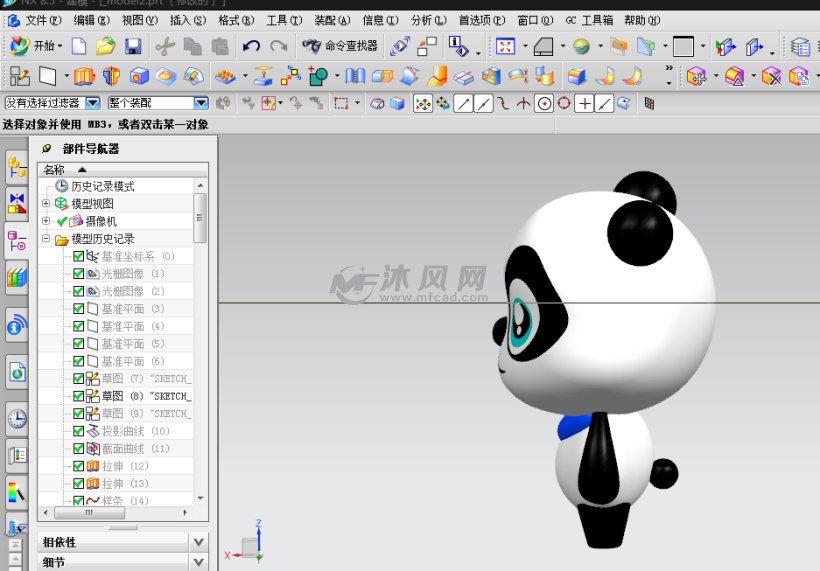Open the Assembly Navigator sidebar tab
This screenshot has height=571, width=820.
point(17,168)
